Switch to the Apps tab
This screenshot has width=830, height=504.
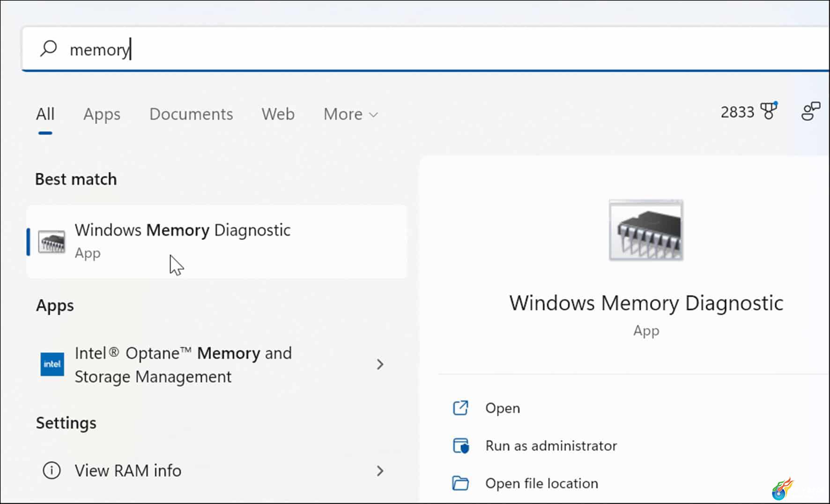coord(102,115)
